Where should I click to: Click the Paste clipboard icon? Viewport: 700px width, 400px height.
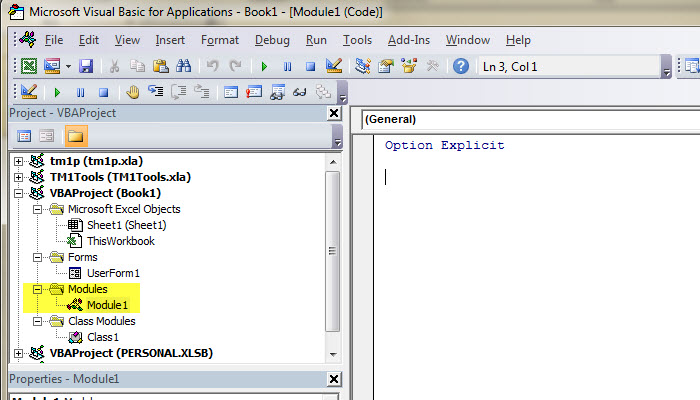click(161, 66)
